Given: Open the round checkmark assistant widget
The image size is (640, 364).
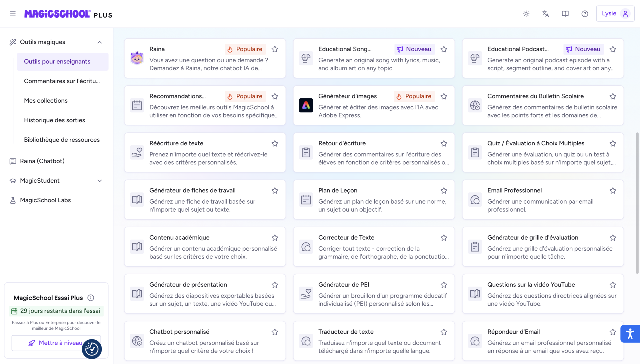Looking at the screenshot, I should point(92,349).
